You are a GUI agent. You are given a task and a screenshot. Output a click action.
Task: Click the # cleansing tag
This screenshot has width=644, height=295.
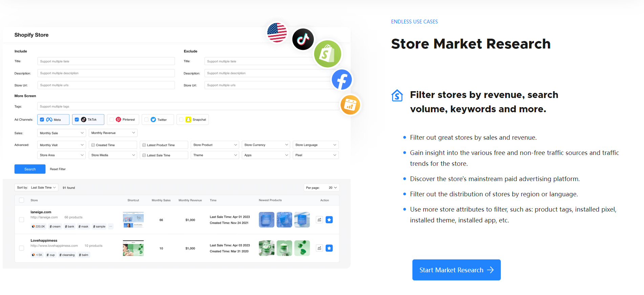(67, 255)
